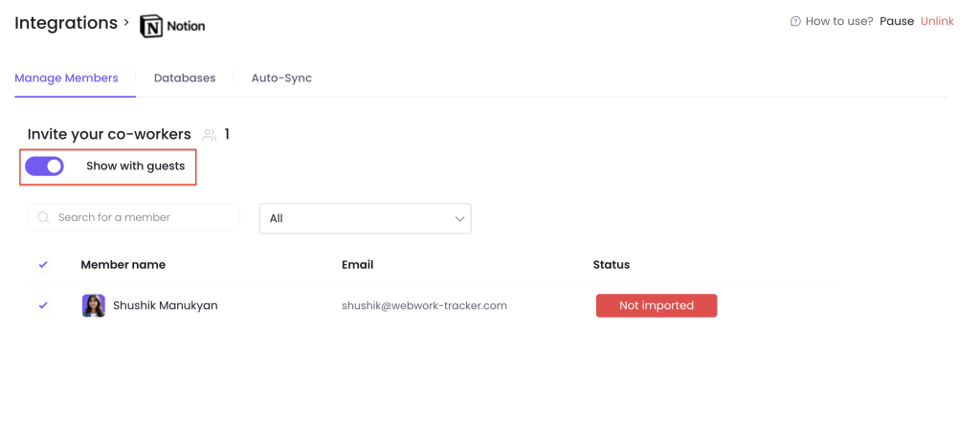Turn off the Show with guests toggle

click(x=44, y=166)
